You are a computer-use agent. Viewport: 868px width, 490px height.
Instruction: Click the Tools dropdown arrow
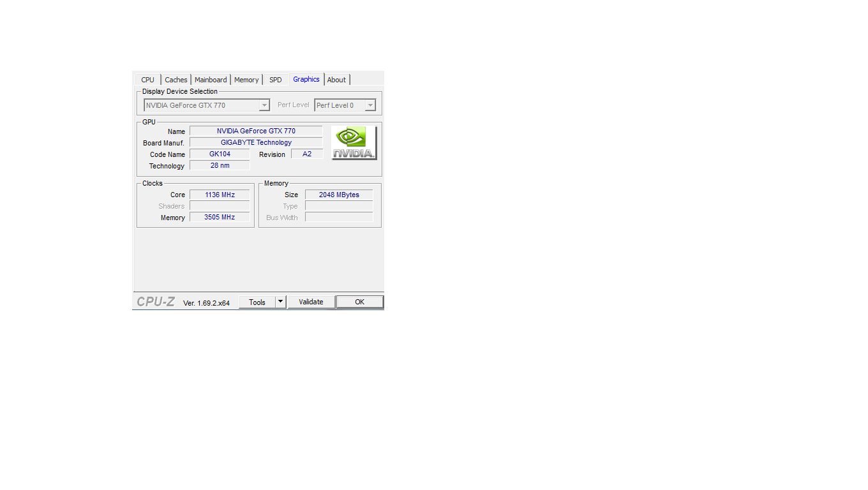pyautogui.click(x=281, y=302)
